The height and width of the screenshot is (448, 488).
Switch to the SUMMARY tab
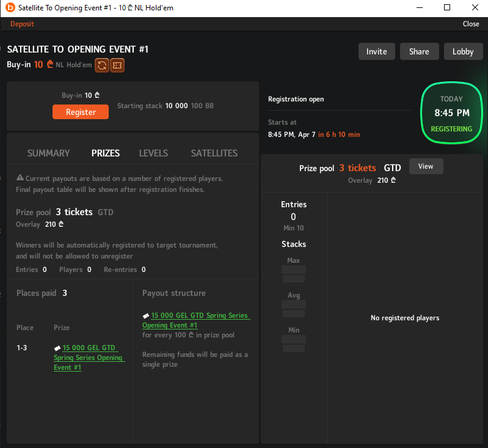click(48, 153)
